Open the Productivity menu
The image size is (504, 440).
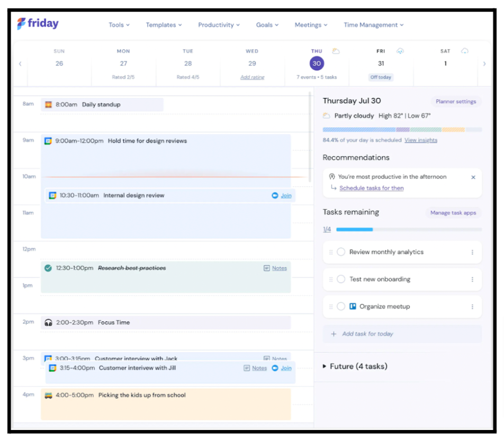tap(219, 25)
